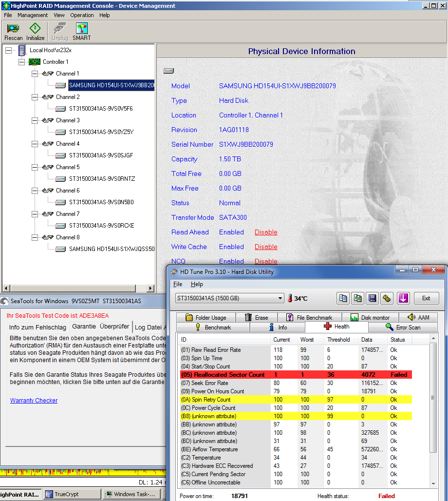Click disk icon beside ST31500341AS-9VS0RNTZ
This screenshot has height=501, width=448.
(60, 179)
